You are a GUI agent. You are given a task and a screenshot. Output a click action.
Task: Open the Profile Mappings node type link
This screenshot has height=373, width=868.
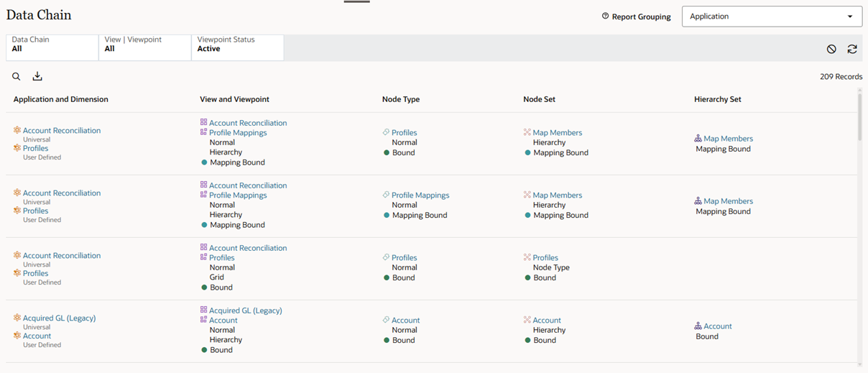(x=420, y=195)
